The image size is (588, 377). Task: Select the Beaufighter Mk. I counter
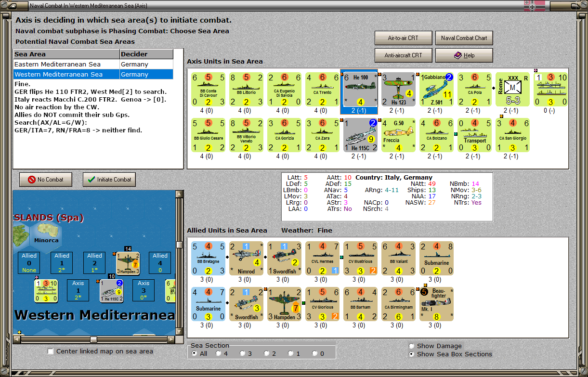[436, 304]
